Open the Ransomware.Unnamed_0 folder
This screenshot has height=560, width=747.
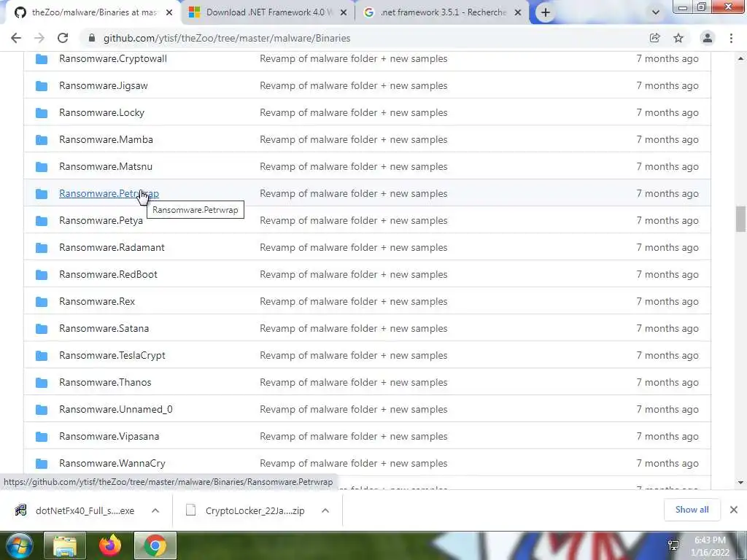(116, 410)
